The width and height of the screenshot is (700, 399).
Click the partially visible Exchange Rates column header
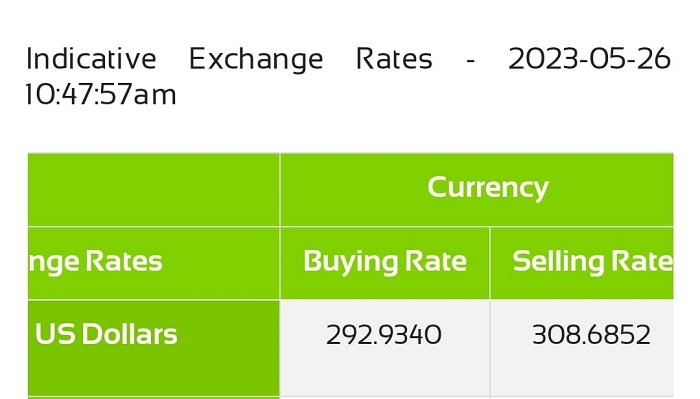pyautogui.click(x=154, y=263)
